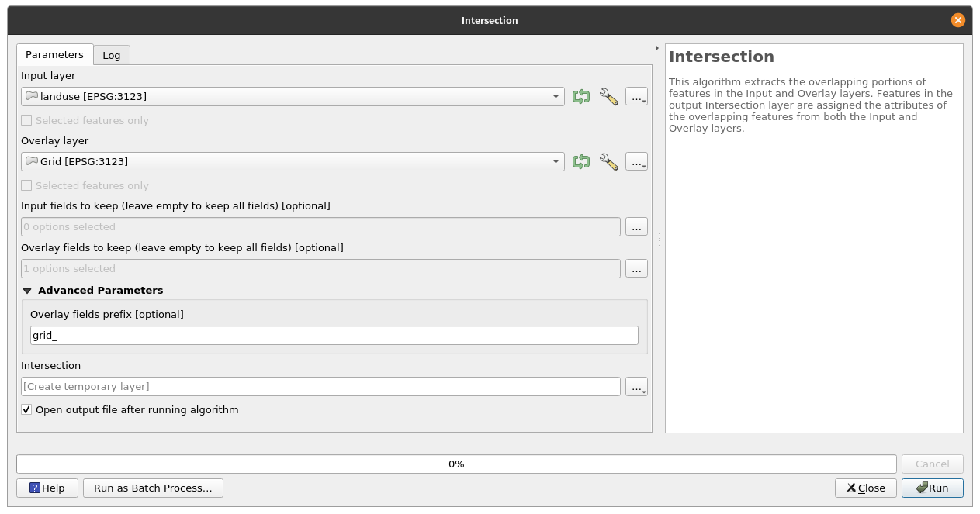Run the Intersection algorithm
This screenshot has height=514, width=980.
[x=932, y=488]
